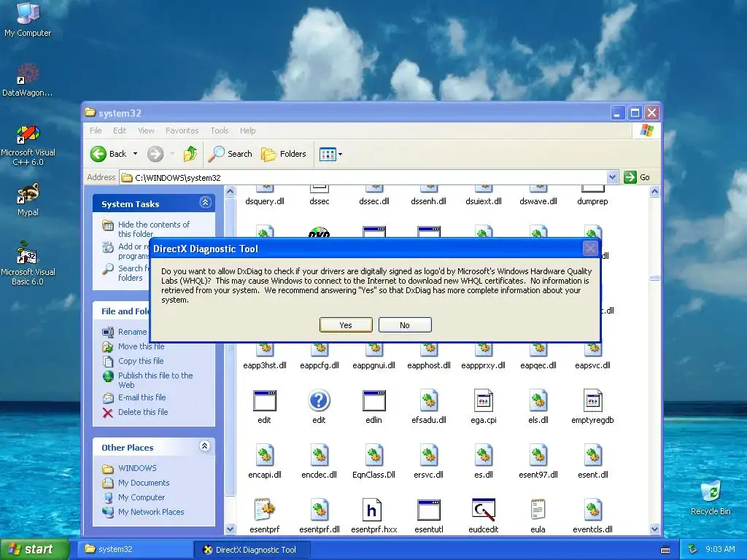Select the encapi.dll file icon
The height and width of the screenshot is (560, 747).
[264, 456]
